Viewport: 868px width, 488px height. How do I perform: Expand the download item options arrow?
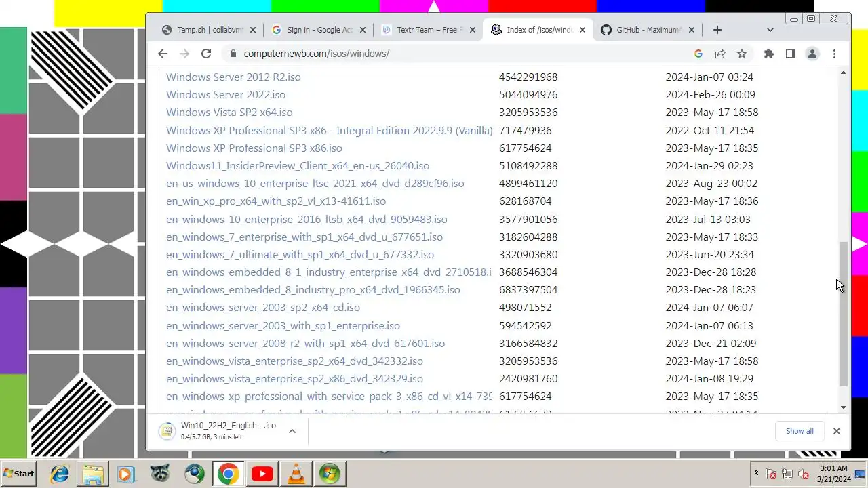292,431
